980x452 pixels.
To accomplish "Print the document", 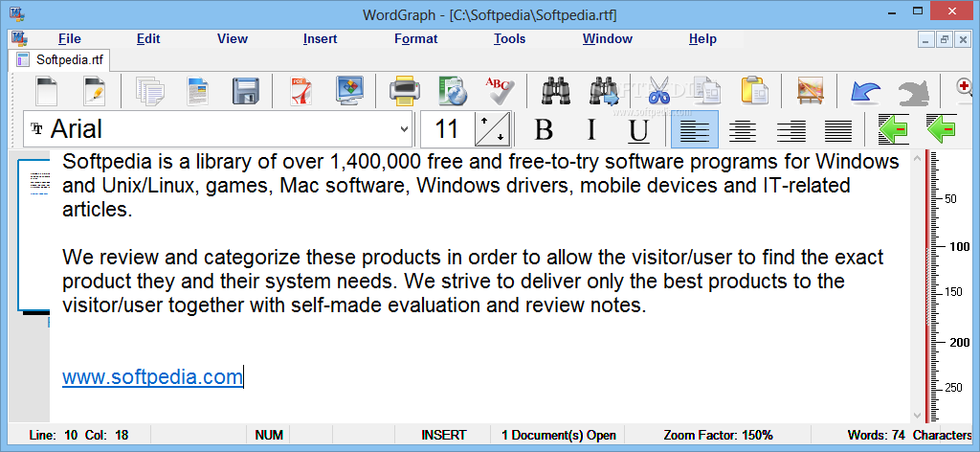I will (405, 91).
